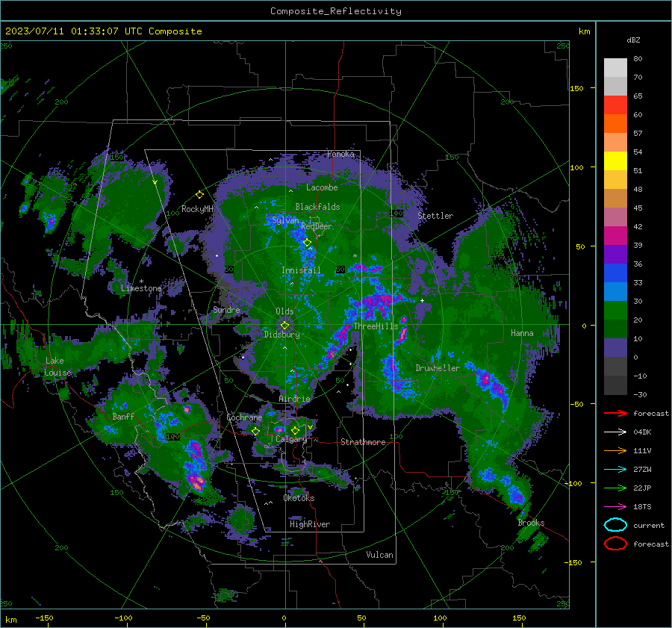Viewport: 672px width, 628px height.
Task: Click the Didsbury label
Action: (x=282, y=335)
